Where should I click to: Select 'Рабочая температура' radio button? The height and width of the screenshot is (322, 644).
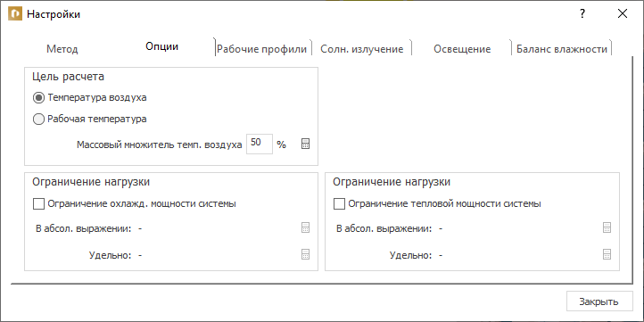tap(38, 120)
